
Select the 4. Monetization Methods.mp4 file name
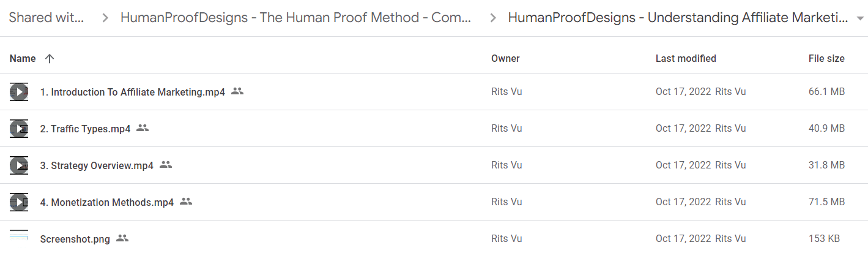pyautogui.click(x=107, y=202)
